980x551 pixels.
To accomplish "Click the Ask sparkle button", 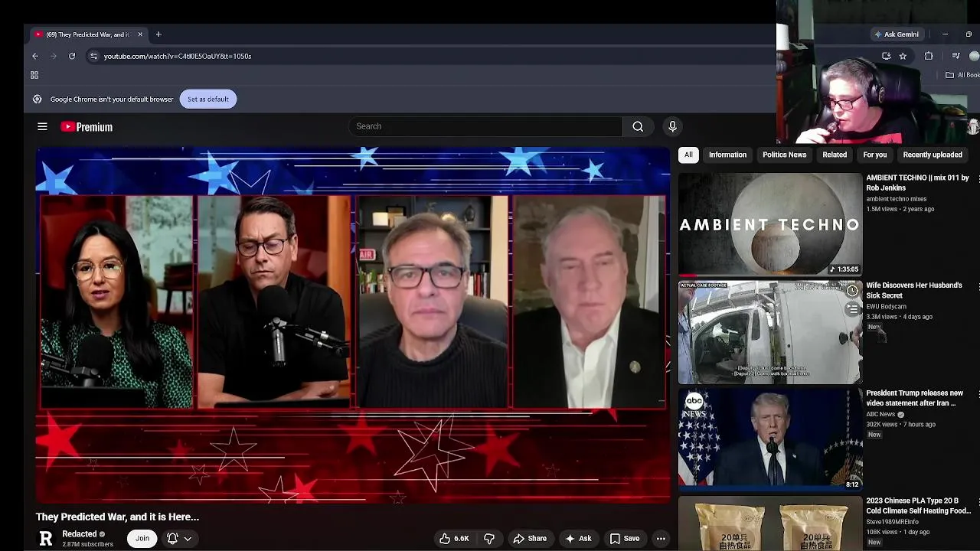I will (x=578, y=539).
